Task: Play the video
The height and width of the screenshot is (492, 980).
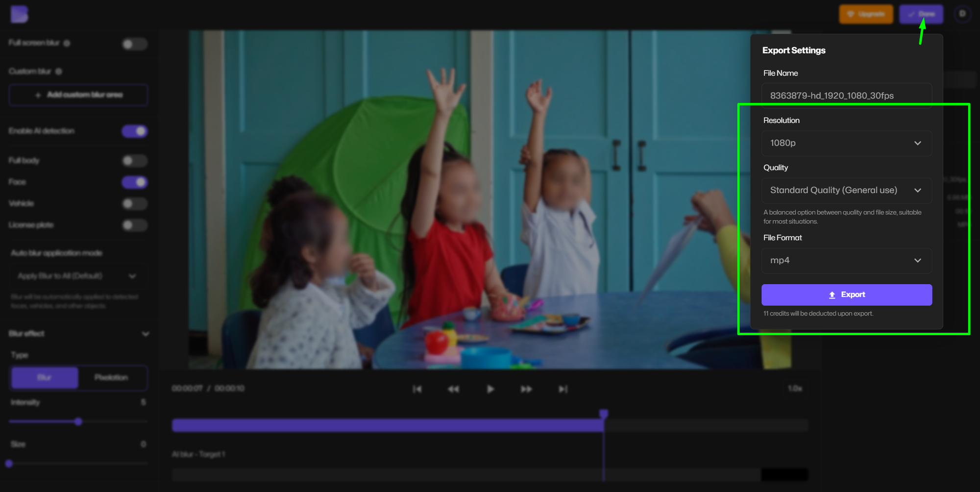Action: [x=490, y=389]
